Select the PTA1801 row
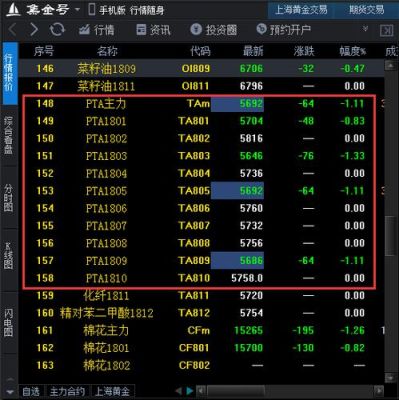This screenshot has height=400, width=399. click(x=201, y=121)
